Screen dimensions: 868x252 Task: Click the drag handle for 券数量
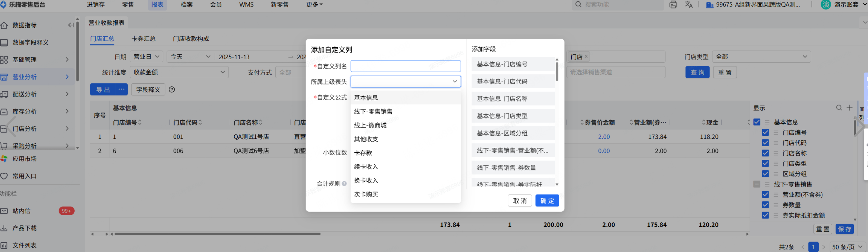tap(776, 205)
